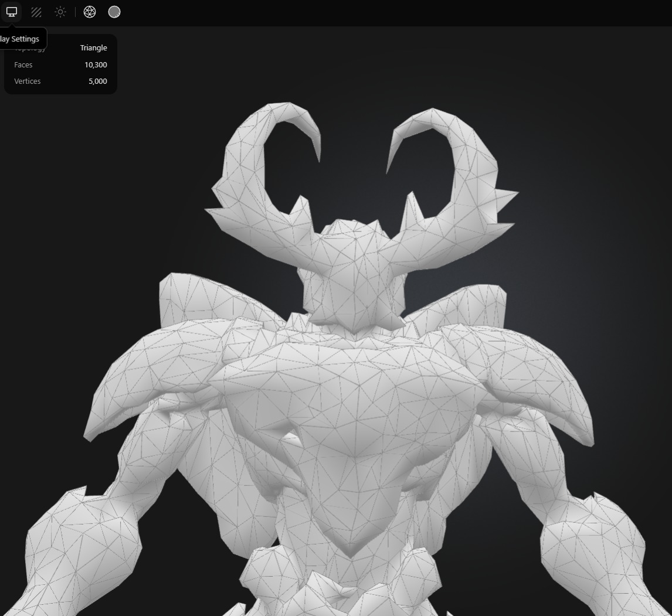This screenshot has width=672, height=616.
Task: Select the 'Triangle' topology value
Action: point(93,48)
